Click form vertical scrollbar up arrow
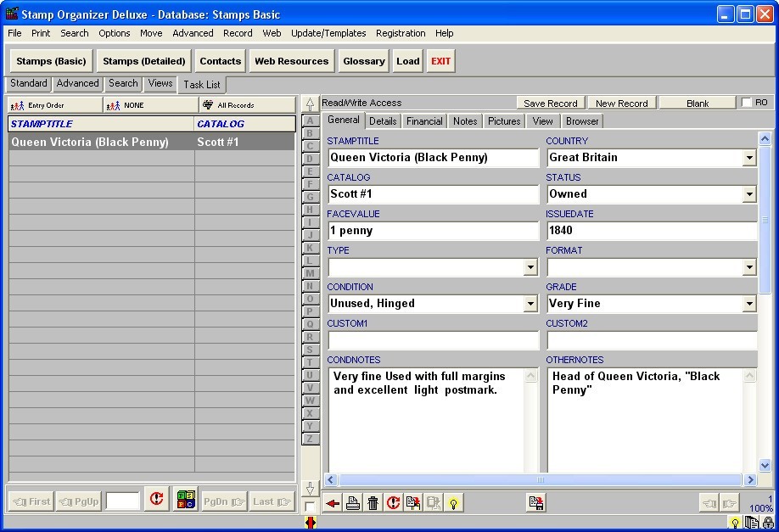This screenshot has width=779, height=532. coord(765,139)
